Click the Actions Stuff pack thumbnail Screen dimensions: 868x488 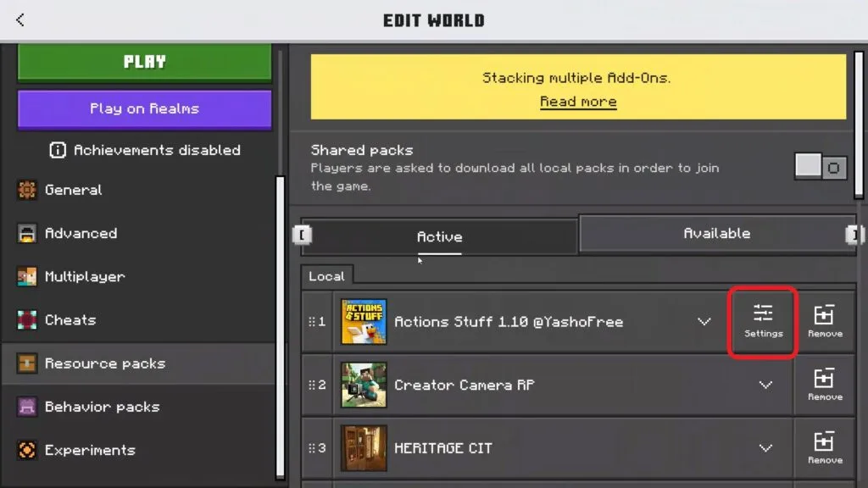[x=364, y=321]
